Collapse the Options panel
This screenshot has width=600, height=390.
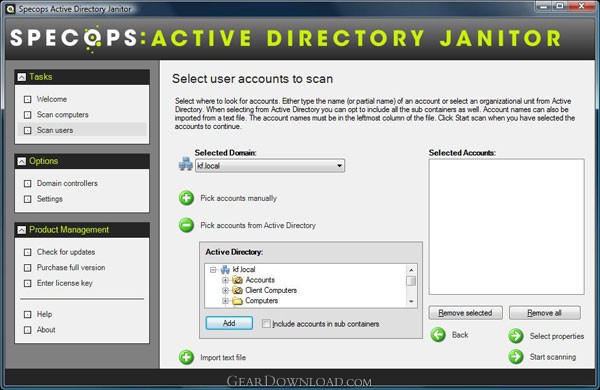(22, 161)
